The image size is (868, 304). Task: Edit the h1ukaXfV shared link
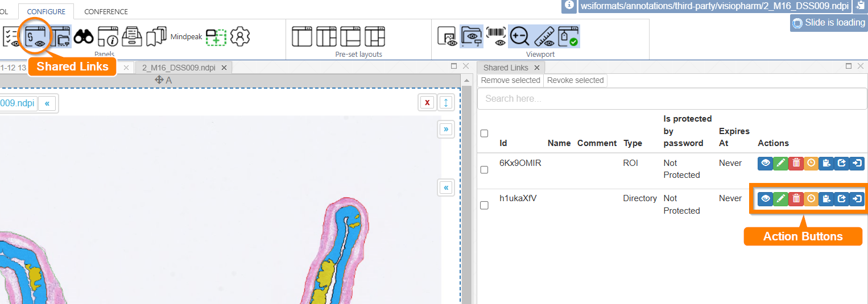pos(780,199)
